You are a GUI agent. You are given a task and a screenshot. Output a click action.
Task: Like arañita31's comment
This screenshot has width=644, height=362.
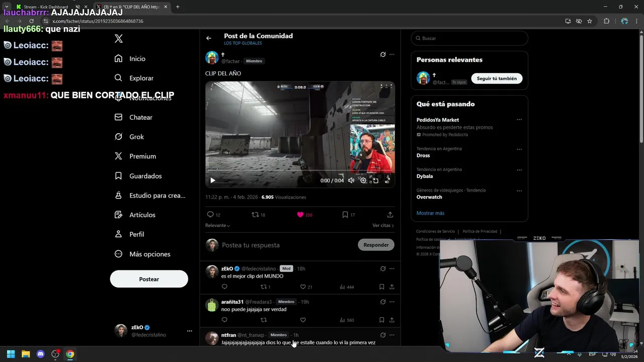[x=303, y=320]
